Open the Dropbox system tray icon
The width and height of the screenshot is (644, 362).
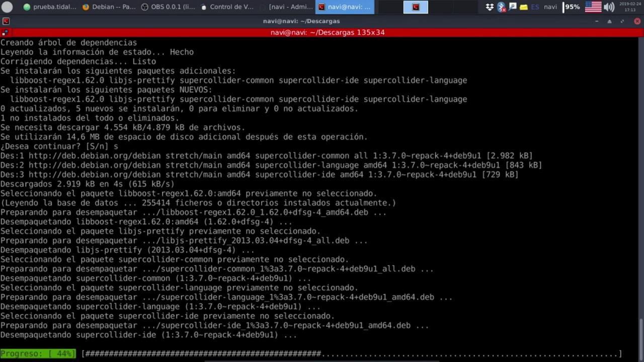(x=490, y=7)
